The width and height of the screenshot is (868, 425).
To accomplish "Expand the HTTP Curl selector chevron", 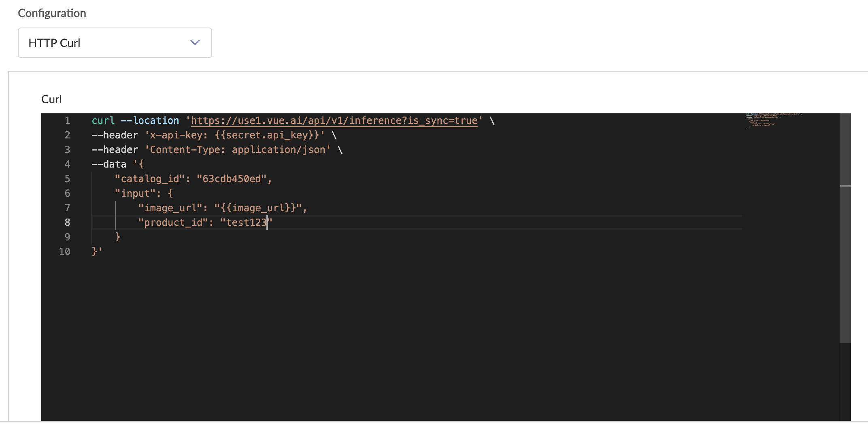I will tap(195, 42).
